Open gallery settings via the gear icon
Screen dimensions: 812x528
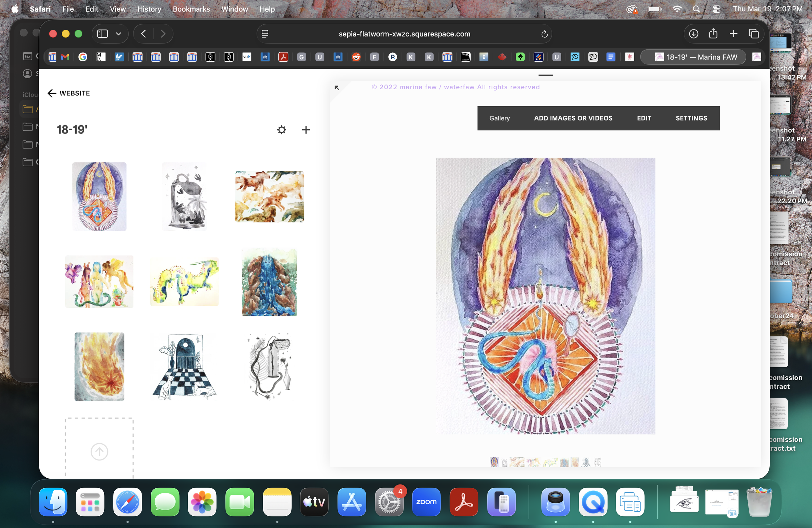pyautogui.click(x=281, y=130)
